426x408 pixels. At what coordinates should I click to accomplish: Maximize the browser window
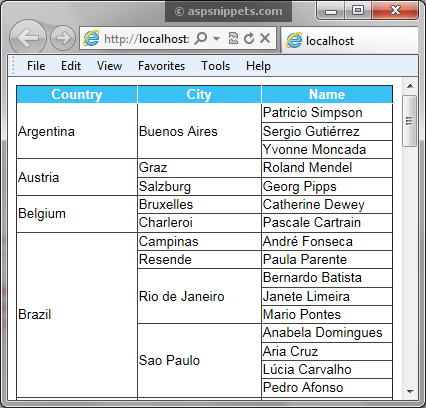[358, 10]
